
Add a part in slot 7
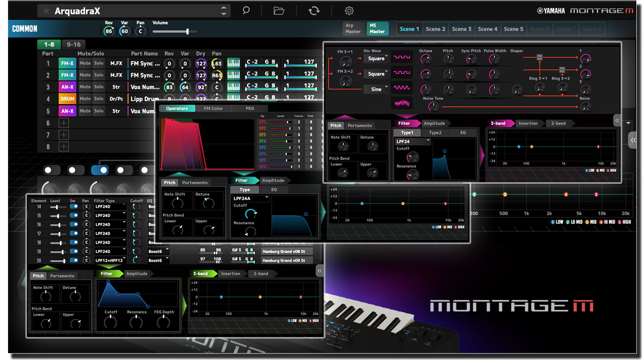[64, 135]
